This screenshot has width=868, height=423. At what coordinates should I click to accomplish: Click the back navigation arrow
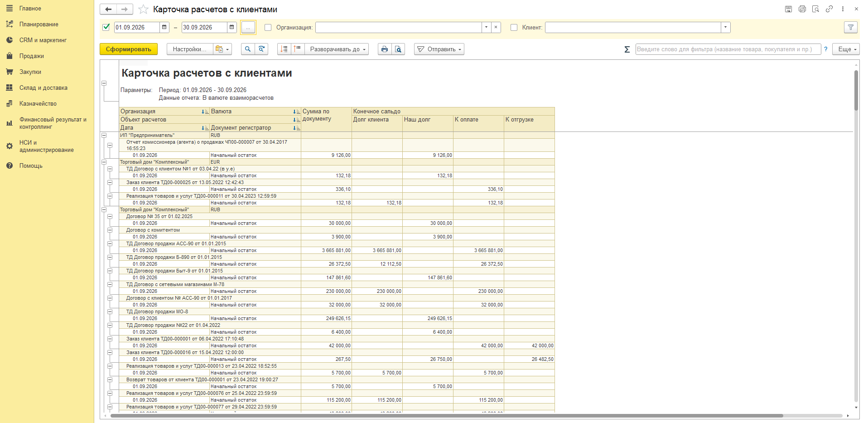(108, 9)
